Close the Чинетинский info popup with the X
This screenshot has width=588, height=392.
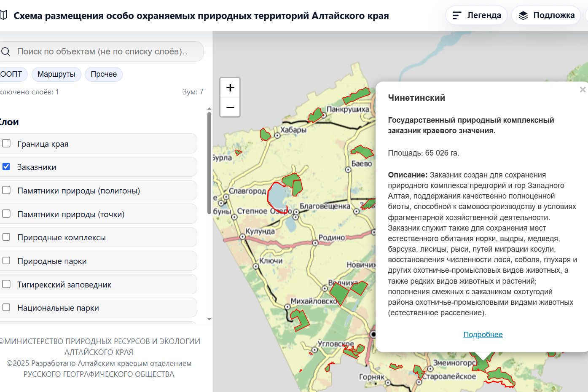(x=583, y=89)
